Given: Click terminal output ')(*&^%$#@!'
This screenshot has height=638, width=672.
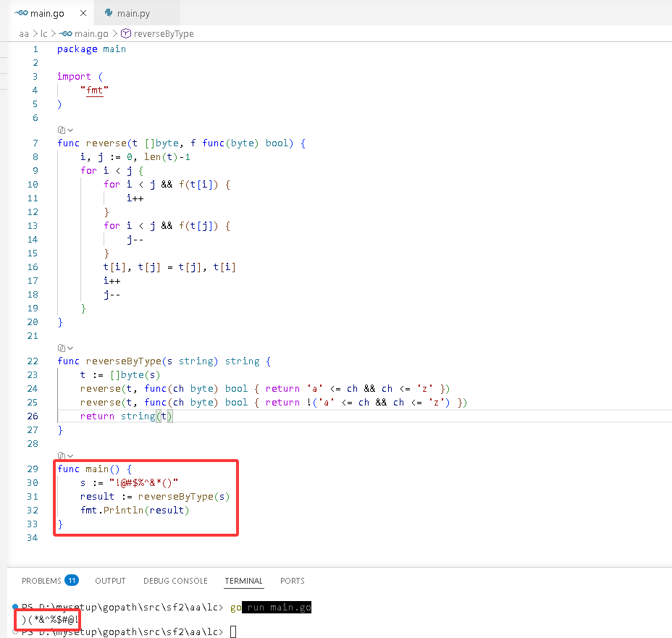Looking at the screenshot, I should (x=50, y=619).
